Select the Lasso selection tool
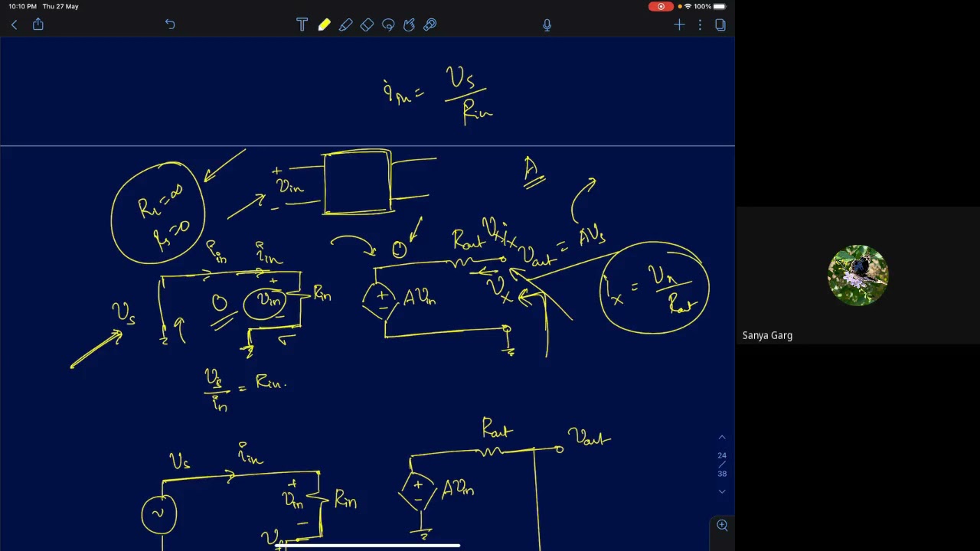980x551 pixels. click(x=388, y=24)
